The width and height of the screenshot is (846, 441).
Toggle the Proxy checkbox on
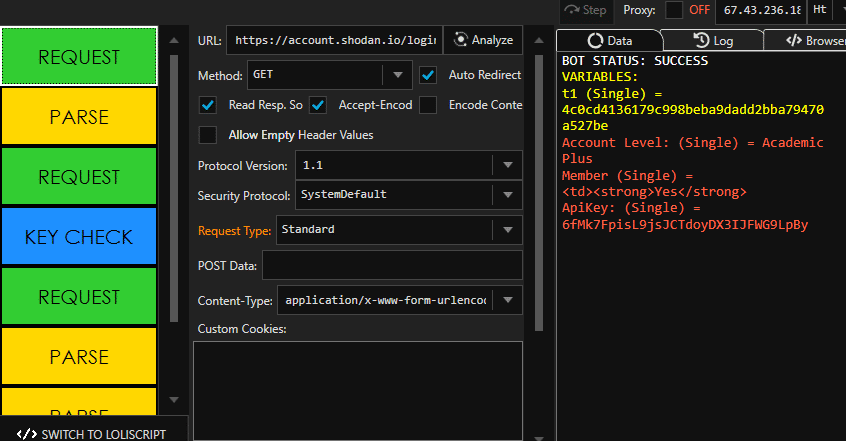(674, 10)
